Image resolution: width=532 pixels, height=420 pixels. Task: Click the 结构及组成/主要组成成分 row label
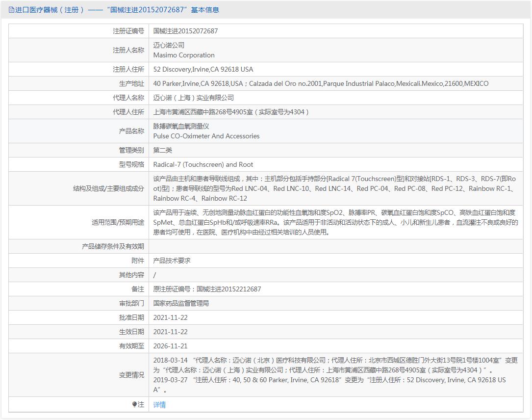point(108,188)
